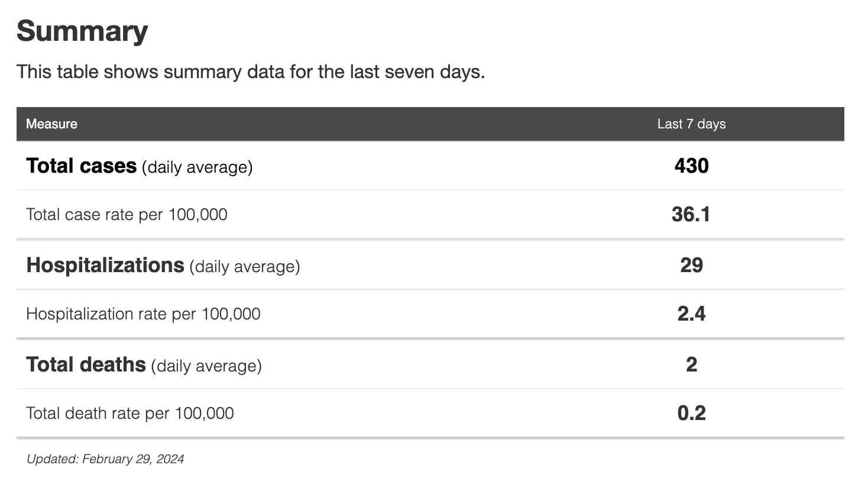The height and width of the screenshot is (491, 868).
Task: Select the 2.4 hospitalization rate value
Action: pyautogui.click(x=691, y=314)
